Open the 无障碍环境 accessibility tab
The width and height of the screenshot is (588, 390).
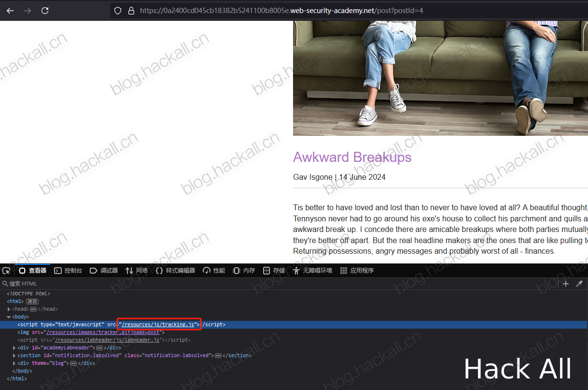(312, 271)
